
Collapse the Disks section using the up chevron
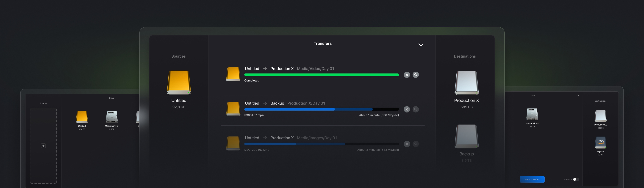tap(578, 95)
